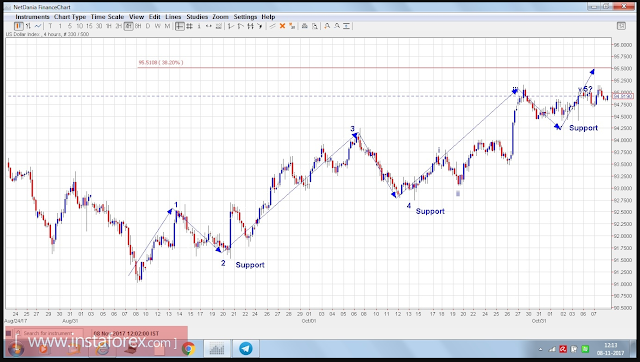Open Telegram from the taskbar
This screenshot has width=640, height=362.
246,349
